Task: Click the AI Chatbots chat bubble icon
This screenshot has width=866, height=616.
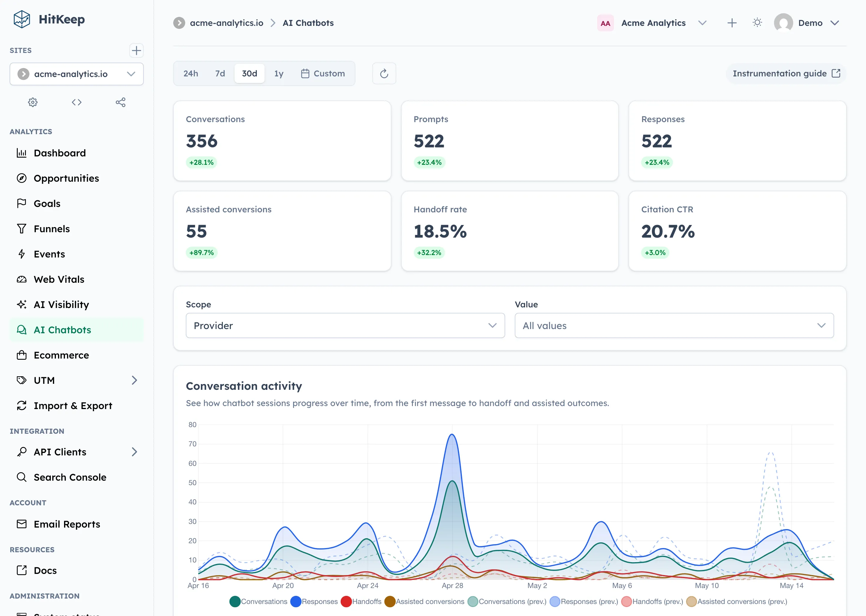Action: (22, 330)
